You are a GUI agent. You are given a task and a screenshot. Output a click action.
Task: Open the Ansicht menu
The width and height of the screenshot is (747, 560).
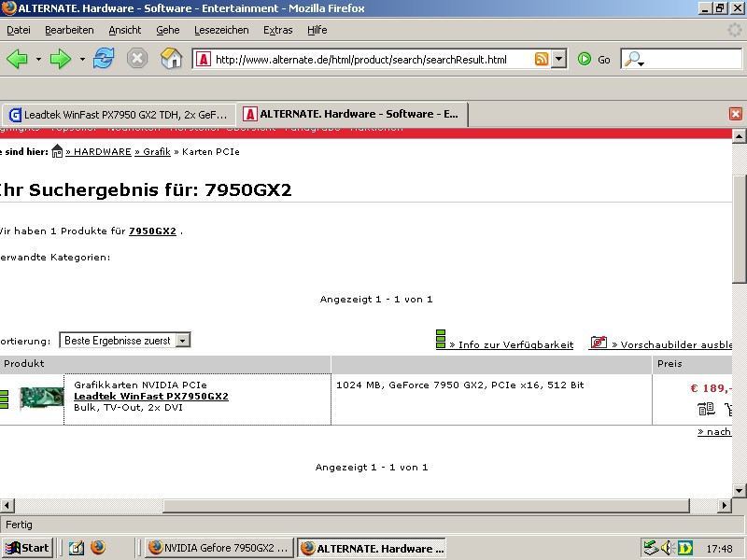click(x=125, y=30)
